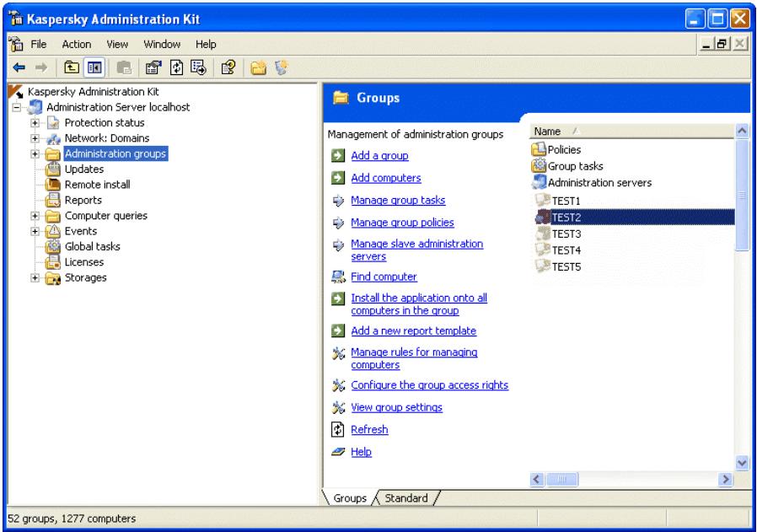
Task: Click the Help link in Groups pane
Action: tap(361, 451)
